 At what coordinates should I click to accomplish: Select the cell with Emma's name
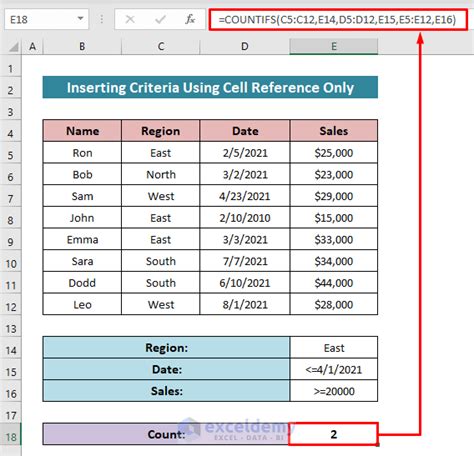(82, 239)
